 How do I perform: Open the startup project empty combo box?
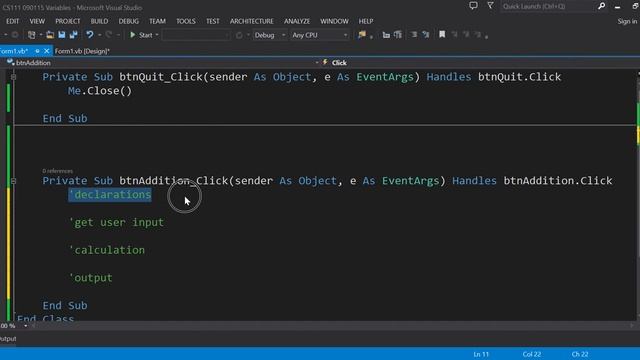click(x=196, y=35)
